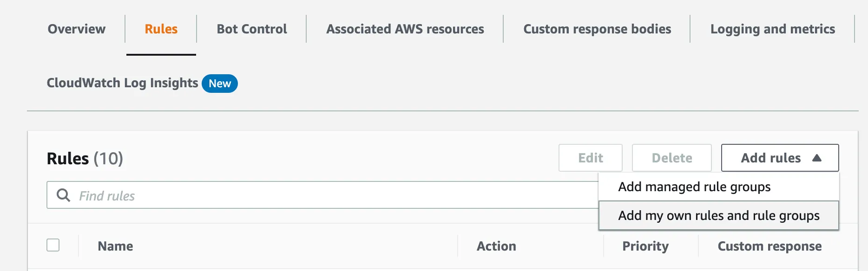Sort rules by the Name column
Viewport: 868px width, 271px height.
[x=115, y=246]
